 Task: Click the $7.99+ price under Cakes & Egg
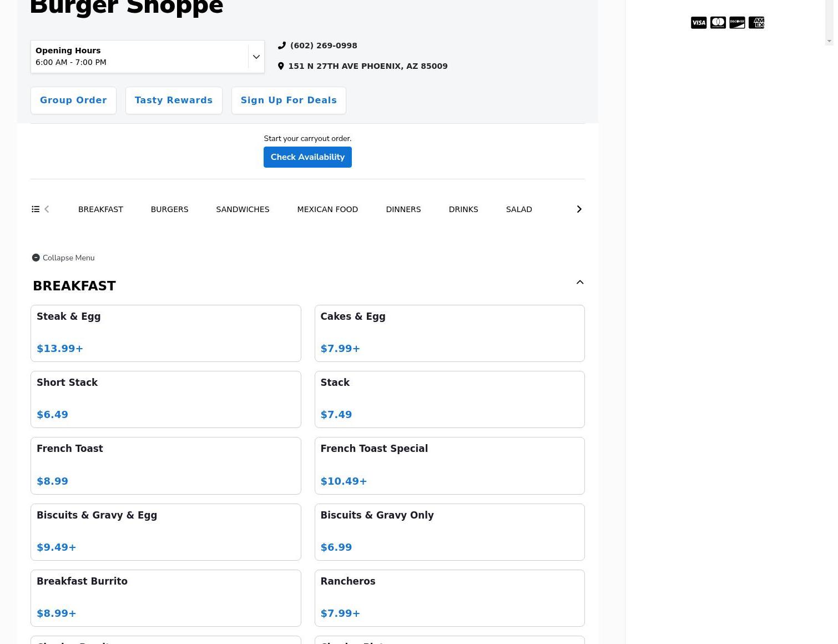click(340, 349)
